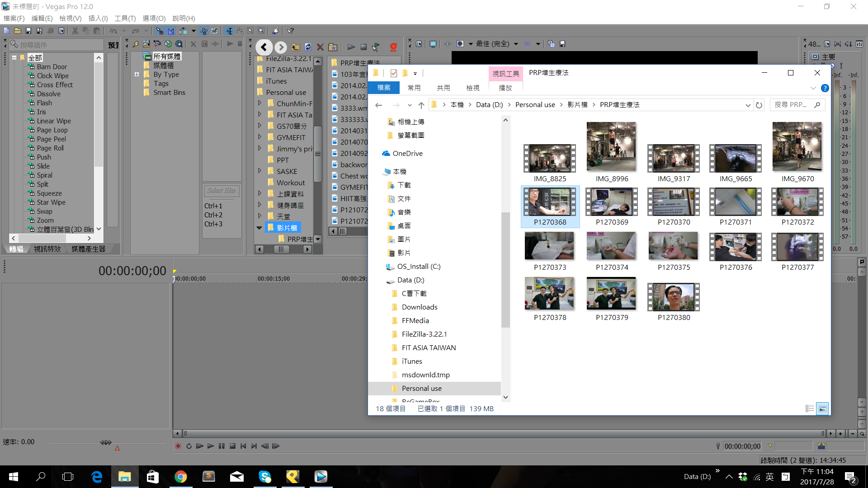Click the Import Media icon in Project Media
Screen dimensions: 868x488
click(x=146, y=44)
